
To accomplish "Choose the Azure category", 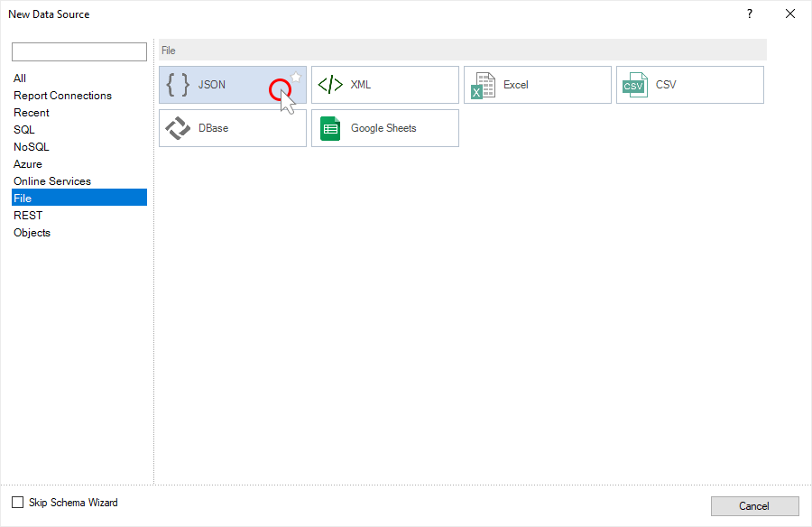I will coord(28,164).
